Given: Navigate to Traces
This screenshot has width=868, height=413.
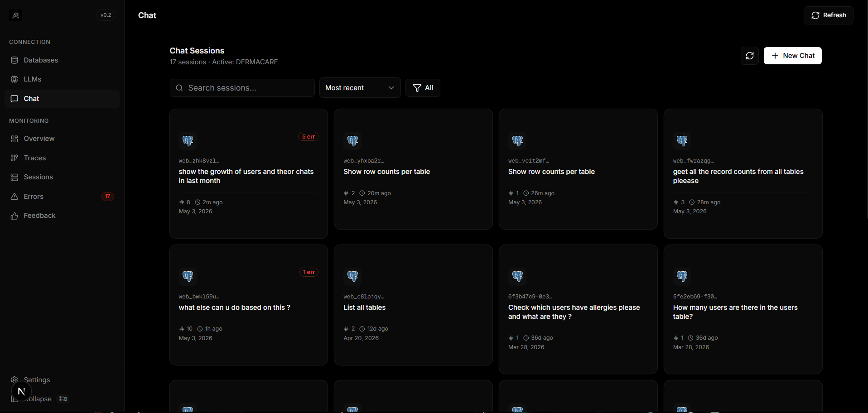Looking at the screenshot, I should 62,158.
